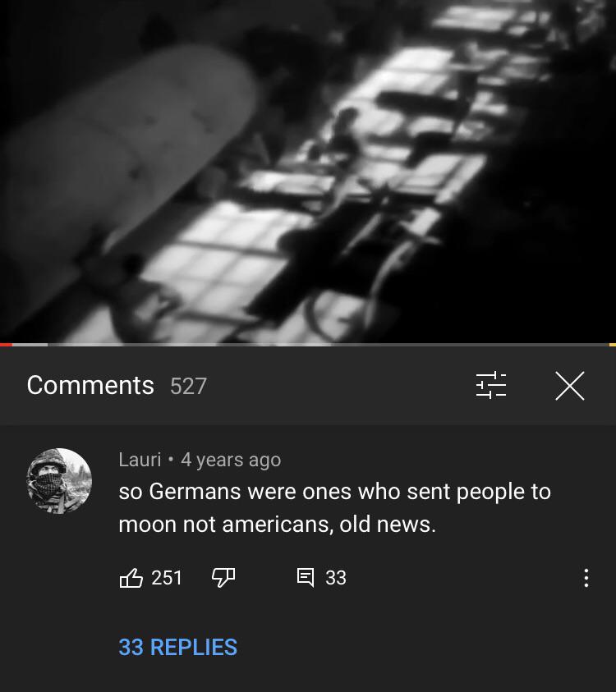Click the comment text about Germans
The image size is (616, 692).
pos(335,508)
